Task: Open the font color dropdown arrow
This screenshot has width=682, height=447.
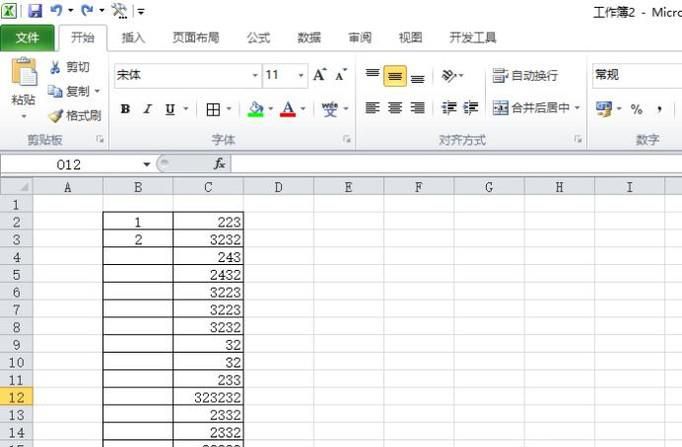Action: click(x=303, y=109)
